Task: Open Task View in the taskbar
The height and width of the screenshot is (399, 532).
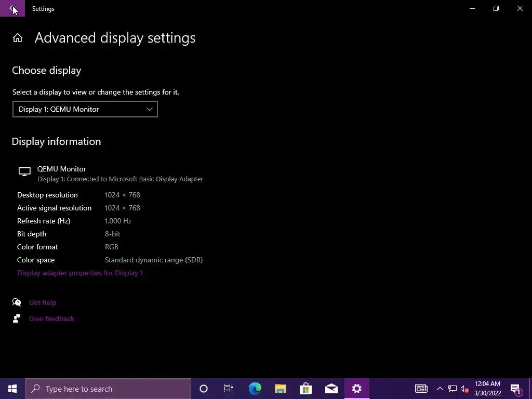Action: pyautogui.click(x=229, y=389)
